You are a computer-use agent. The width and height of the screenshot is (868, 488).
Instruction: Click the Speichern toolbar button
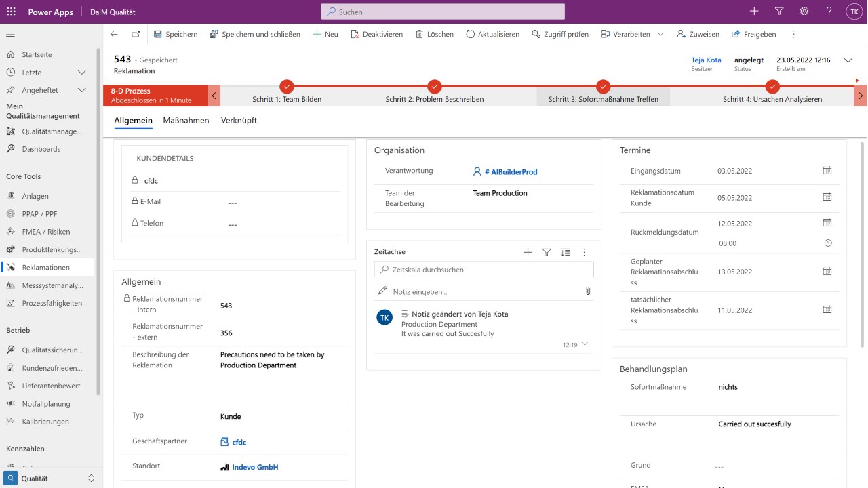click(176, 34)
